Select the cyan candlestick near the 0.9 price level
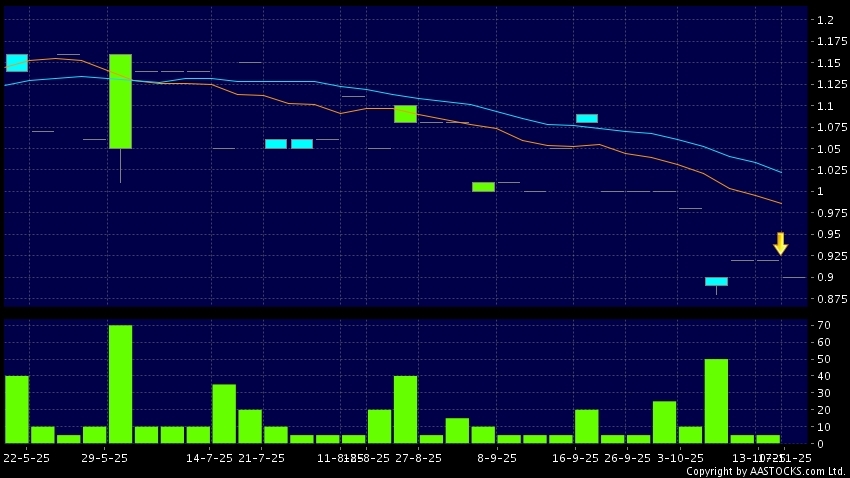 (x=716, y=281)
